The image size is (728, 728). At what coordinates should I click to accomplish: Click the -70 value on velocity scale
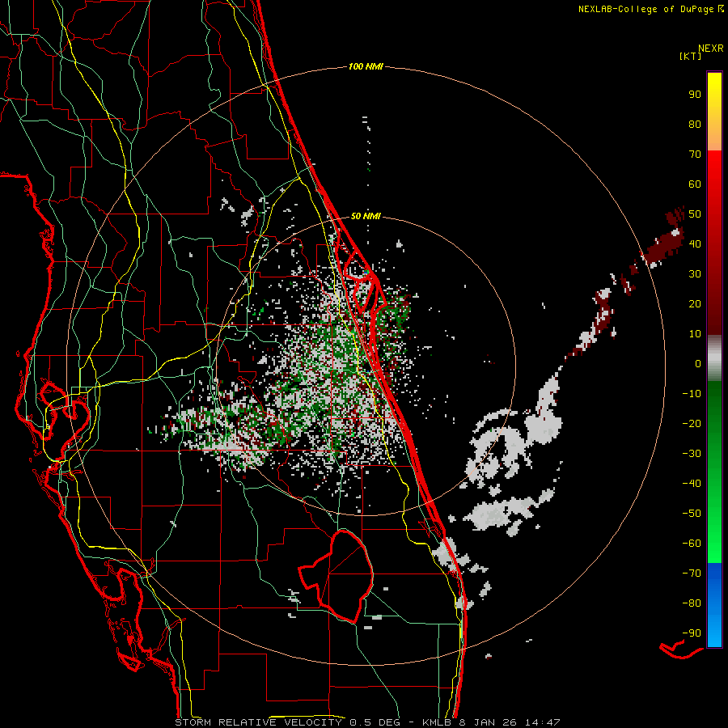(x=692, y=574)
